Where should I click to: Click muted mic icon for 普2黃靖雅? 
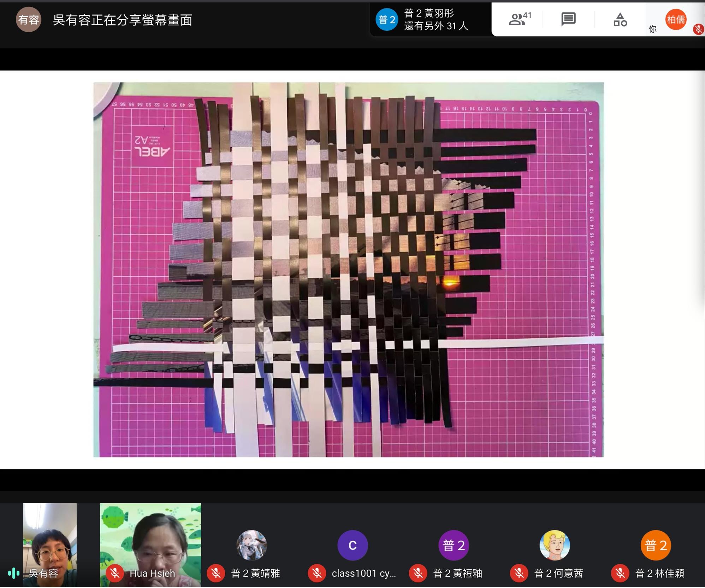[216, 573]
